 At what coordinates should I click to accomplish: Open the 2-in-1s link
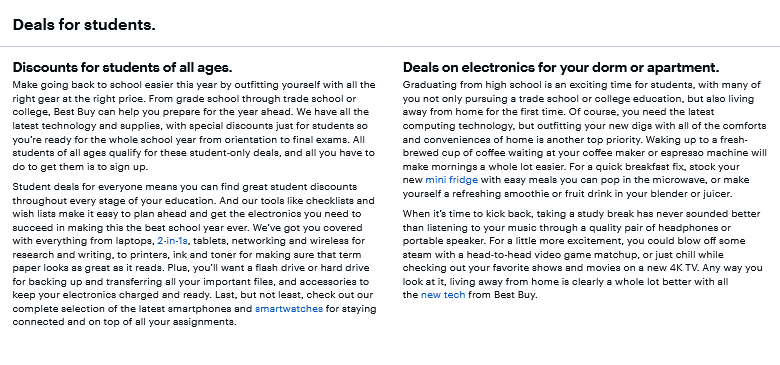[173, 241]
